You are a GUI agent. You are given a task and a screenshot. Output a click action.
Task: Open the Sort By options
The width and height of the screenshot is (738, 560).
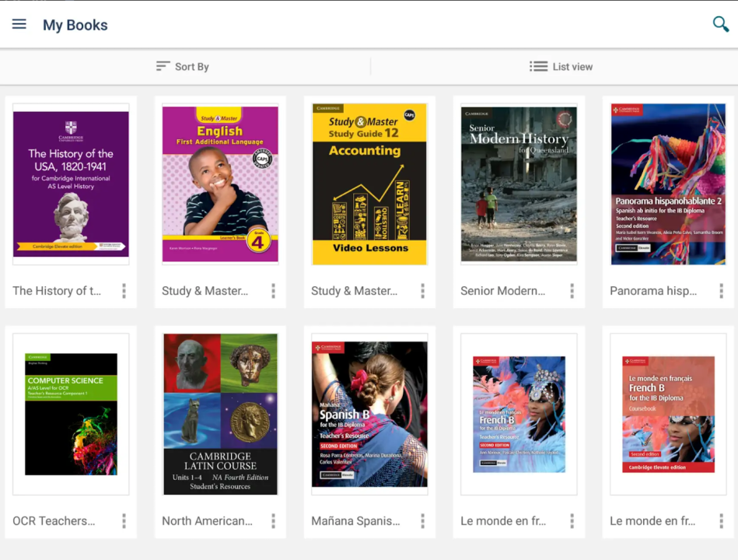tap(183, 67)
